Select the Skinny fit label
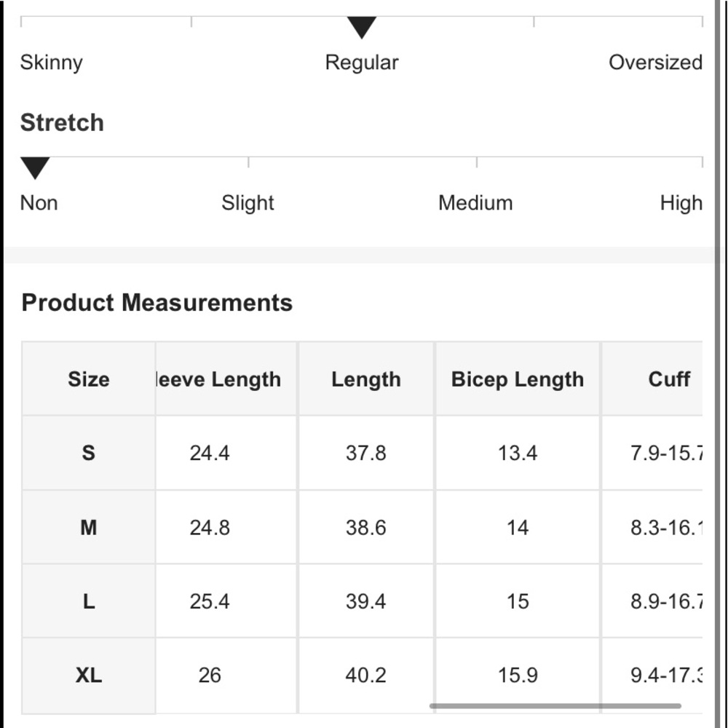This screenshot has height=728, width=728. 52,63
